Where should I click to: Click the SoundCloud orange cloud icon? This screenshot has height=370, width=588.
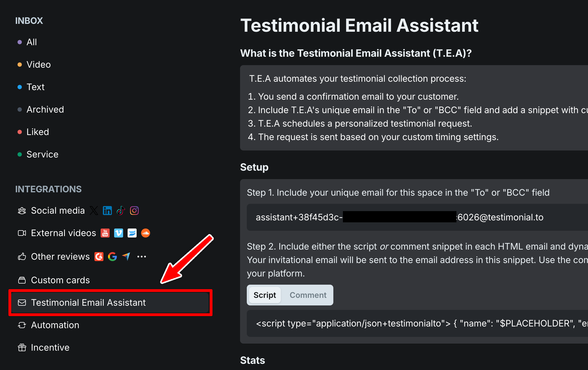(146, 233)
